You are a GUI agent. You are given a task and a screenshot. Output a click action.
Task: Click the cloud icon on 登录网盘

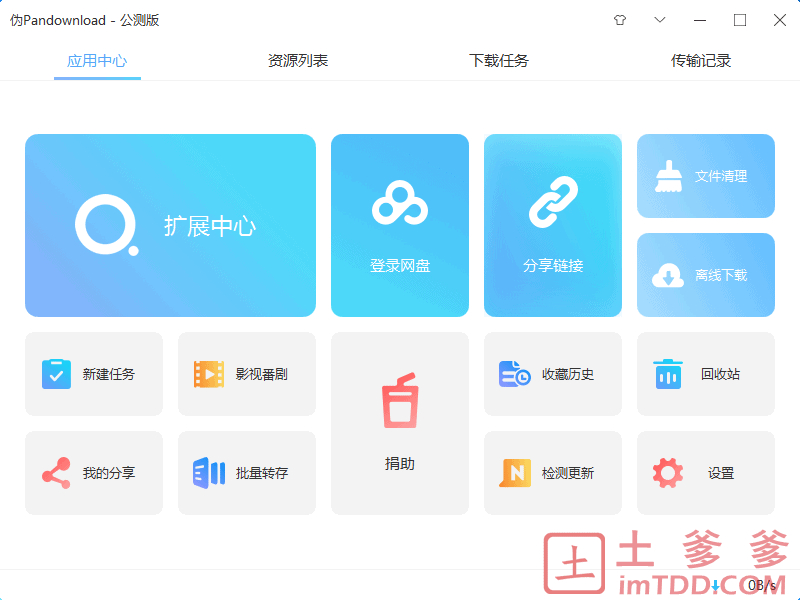click(x=399, y=203)
